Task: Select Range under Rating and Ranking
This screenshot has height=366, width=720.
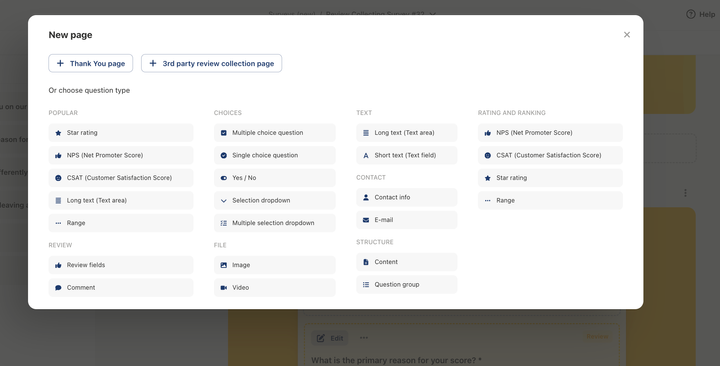Action: (550, 200)
